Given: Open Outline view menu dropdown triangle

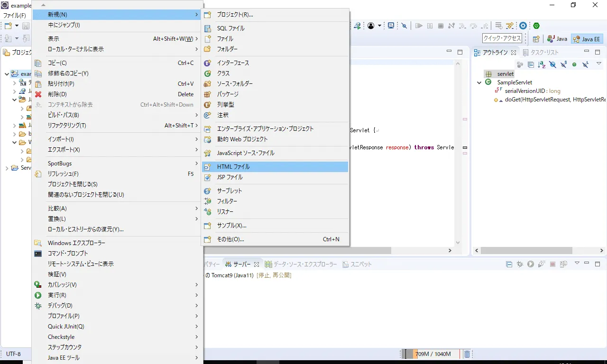Looking at the screenshot, I should (x=599, y=64).
